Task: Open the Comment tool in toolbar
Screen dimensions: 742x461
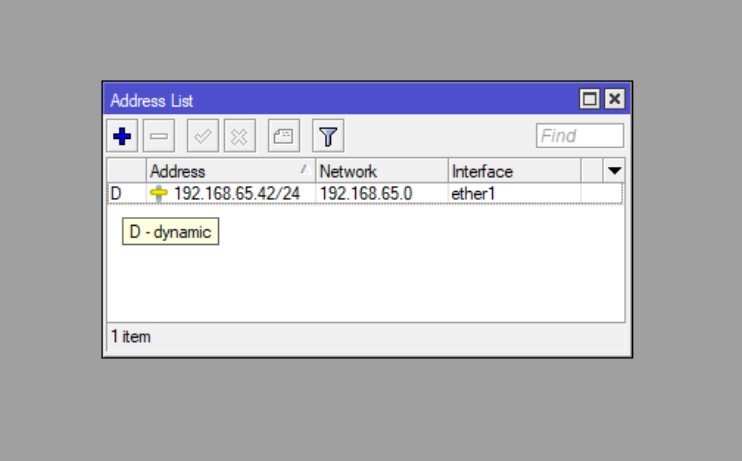Action: pyautogui.click(x=283, y=136)
